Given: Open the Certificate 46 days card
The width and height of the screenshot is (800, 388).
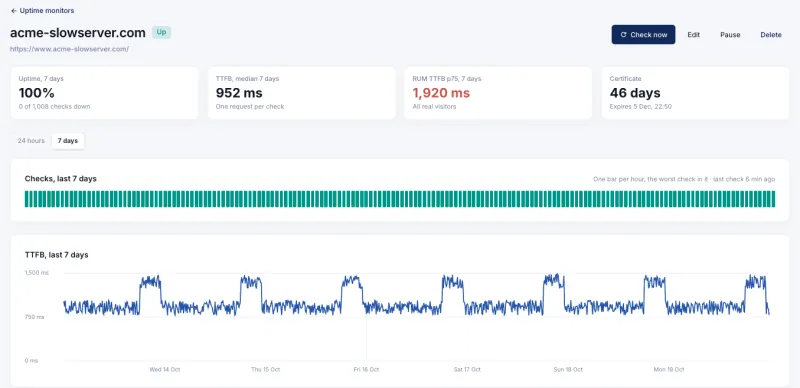Looking at the screenshot, I should [x=695, y=93].
